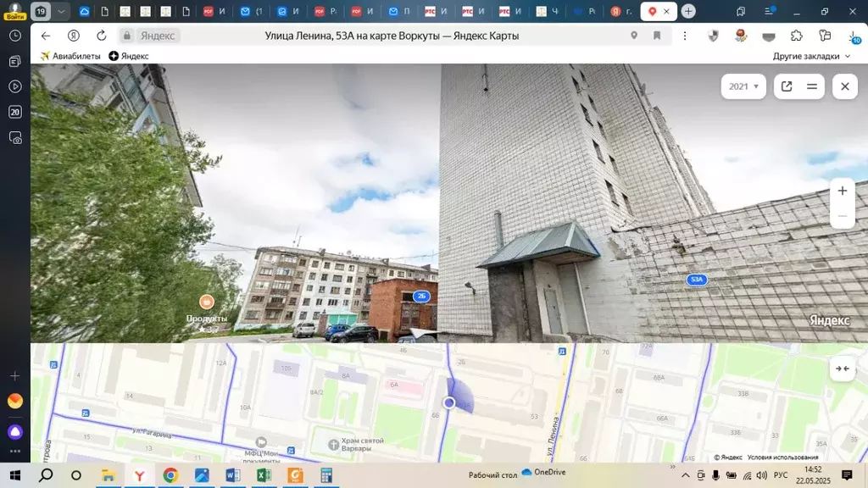Click the МФЦ Мои документы map marker
868x488 pixels.
click(261, 442)
